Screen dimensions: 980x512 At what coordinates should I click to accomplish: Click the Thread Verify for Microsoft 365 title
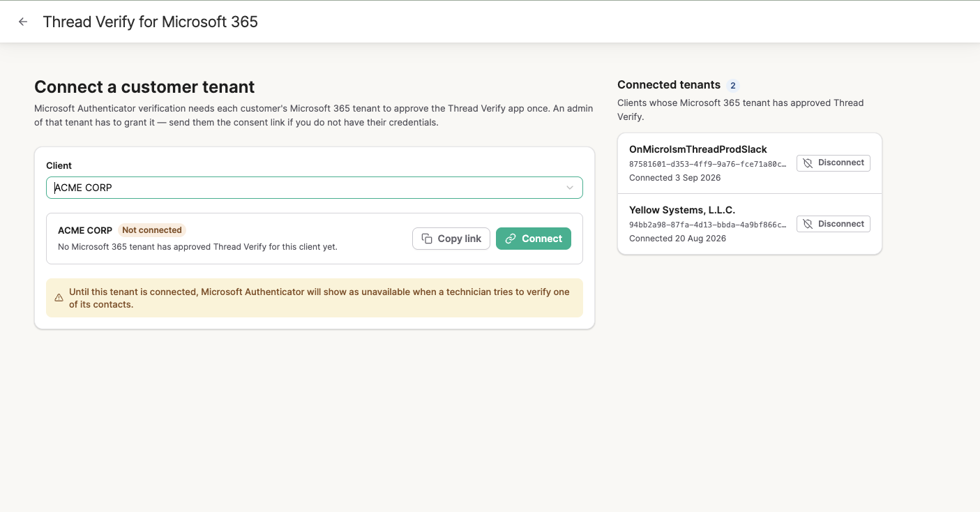pyautogui.click(x=151, y=22)
